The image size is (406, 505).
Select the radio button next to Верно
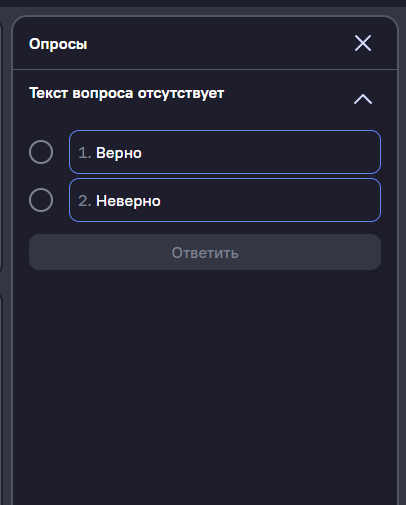(41, 152)
